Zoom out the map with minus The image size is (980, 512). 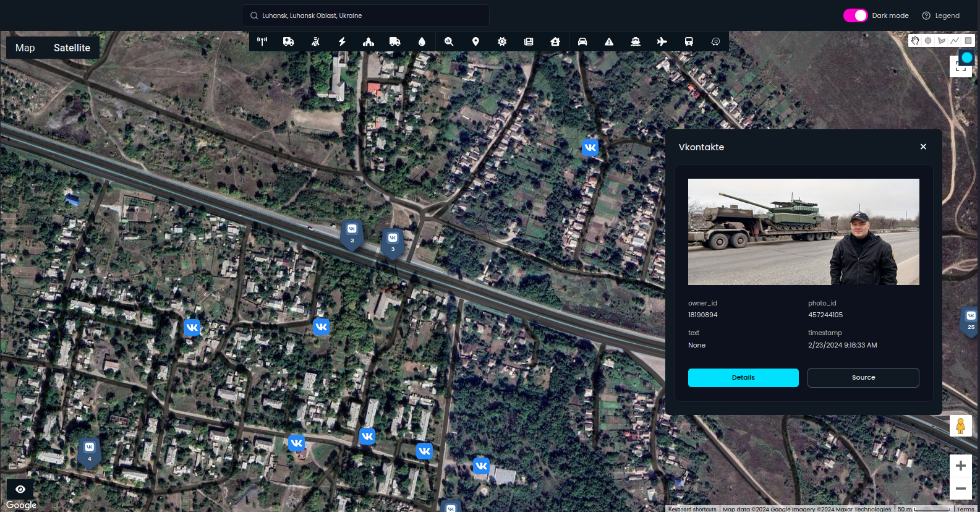[x=961, y=489]
